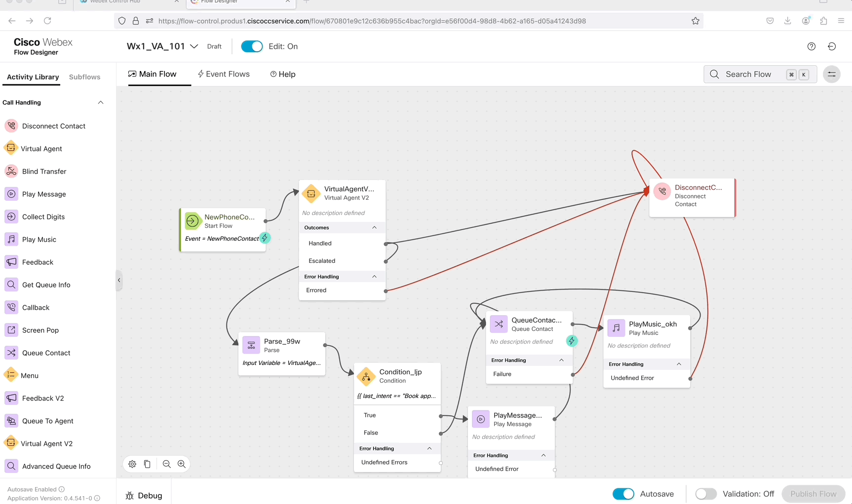Viewport: 852px width, 504px height.
Task: Click the Debug button
Action: coord(144,496)
